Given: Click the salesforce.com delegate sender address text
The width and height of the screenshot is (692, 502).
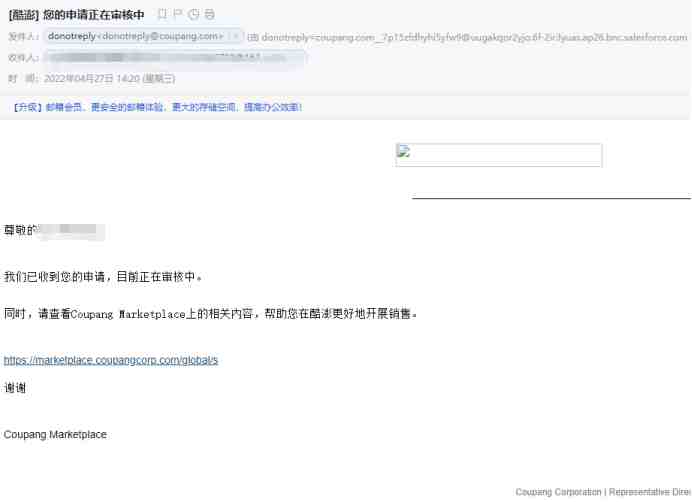Looking at the screenshot, I should (474, 38).
